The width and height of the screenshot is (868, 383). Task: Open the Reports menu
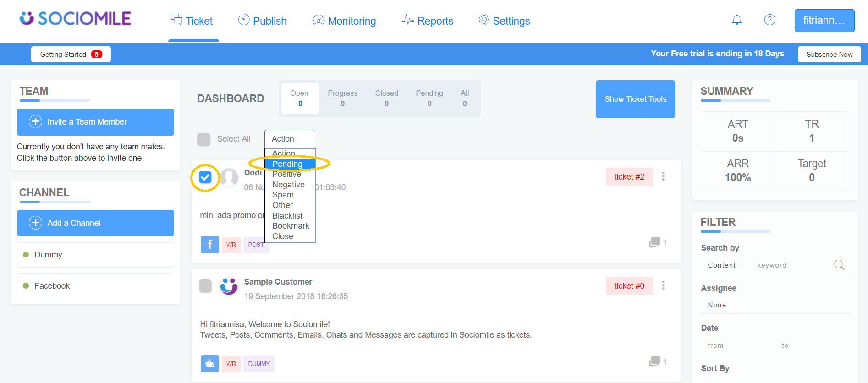click(428, 21)
